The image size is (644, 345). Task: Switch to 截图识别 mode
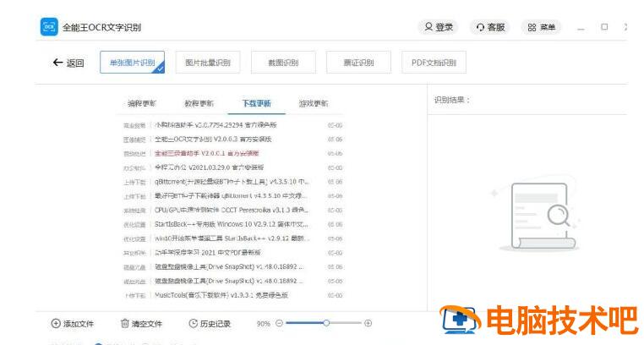[x=283, y=63]
